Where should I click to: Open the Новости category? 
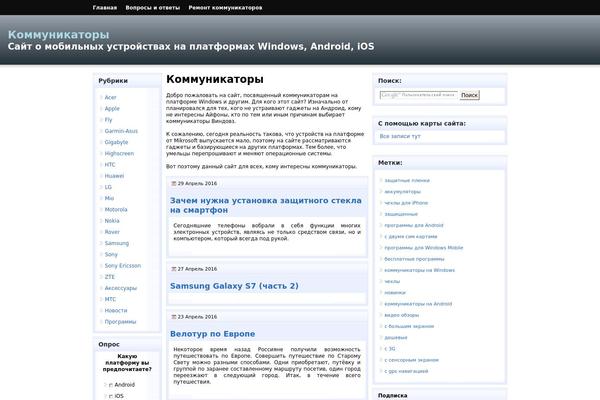pyautogui.click(x=116, y=311)
